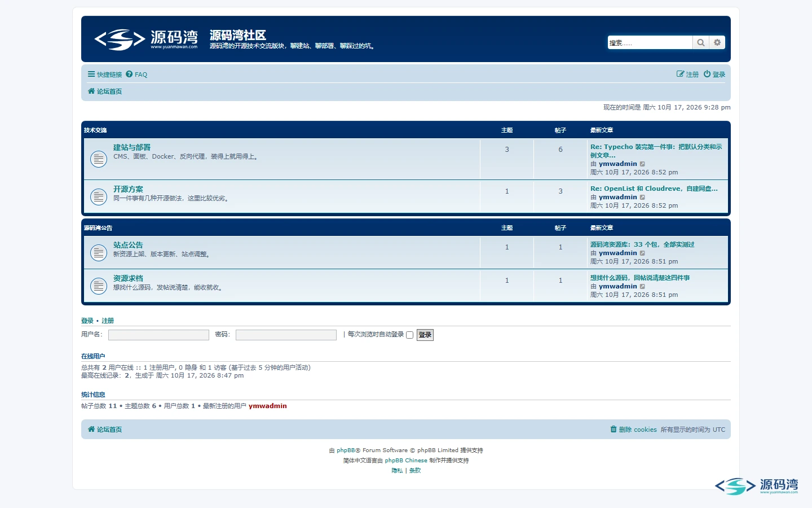Open 注册 in the top navigation bar

[x=687, y=75]
